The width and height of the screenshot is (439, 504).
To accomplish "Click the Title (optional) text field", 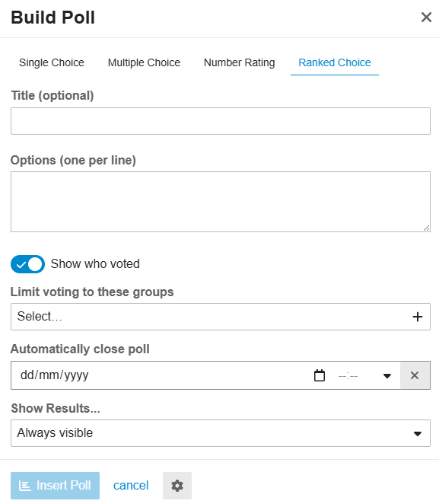I will pos(221,121).
